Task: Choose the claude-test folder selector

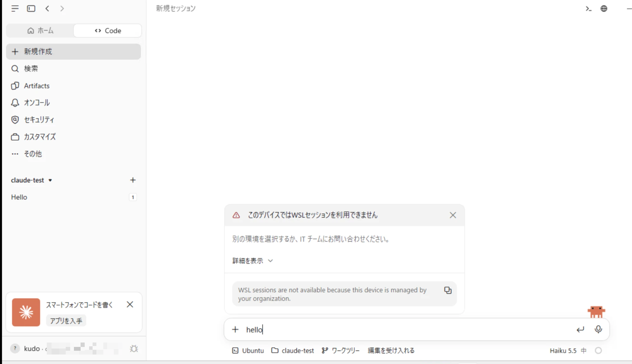Action: click(x=293, y=350)
